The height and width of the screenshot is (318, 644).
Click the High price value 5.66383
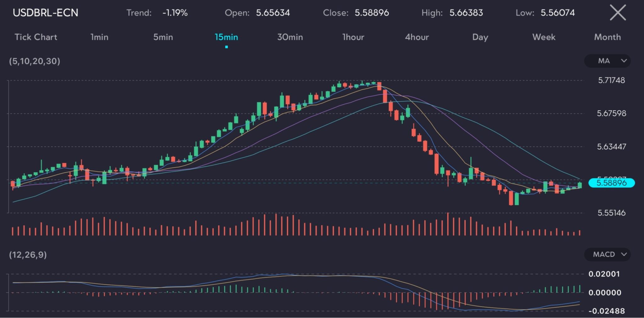point(466,13)
